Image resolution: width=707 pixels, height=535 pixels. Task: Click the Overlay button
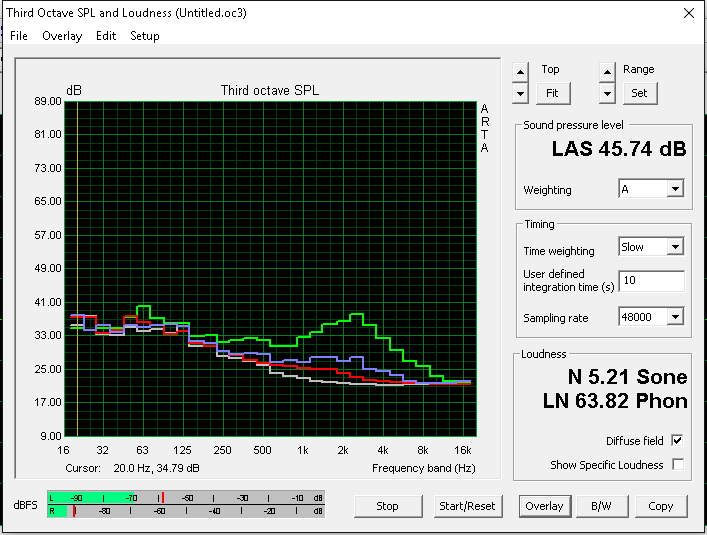[x=545, y=506]
